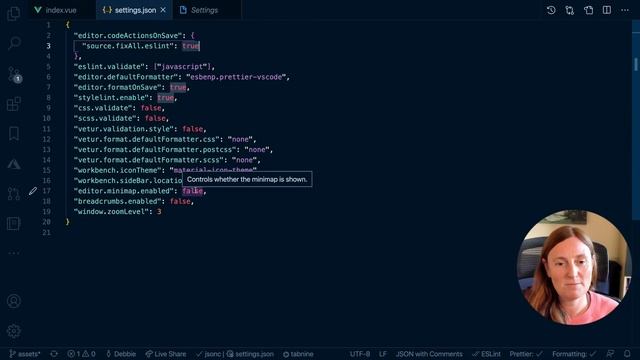Click the assets branch in status bar
Viewport: 640px width, 360px height.
(24, 354)
